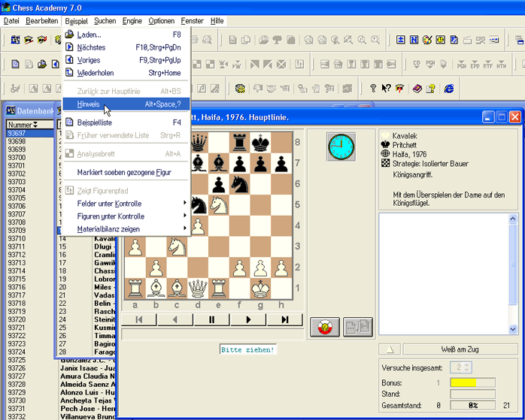This screenshot has height=420, width=525.
Task: Click the lifebuoy hint button
Action: (325, 327)
